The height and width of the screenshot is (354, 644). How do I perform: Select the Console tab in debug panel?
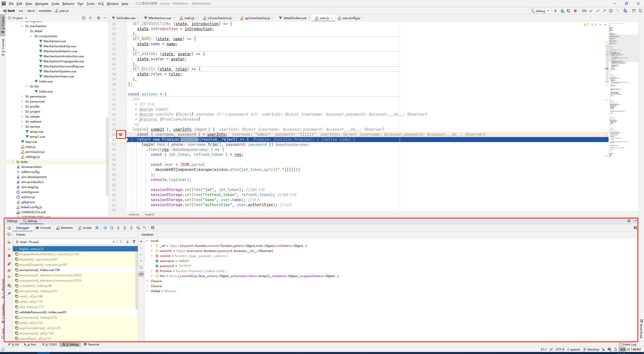pos(44,227)
